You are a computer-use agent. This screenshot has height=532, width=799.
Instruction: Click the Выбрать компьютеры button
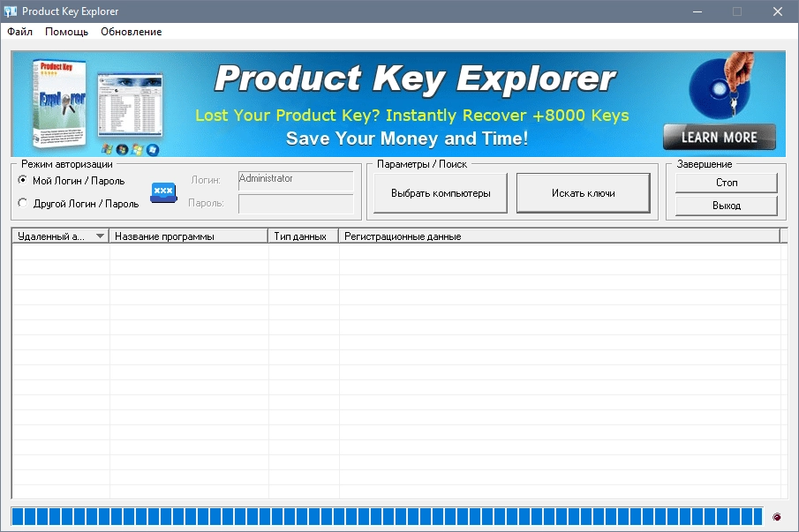coord(441,193)
